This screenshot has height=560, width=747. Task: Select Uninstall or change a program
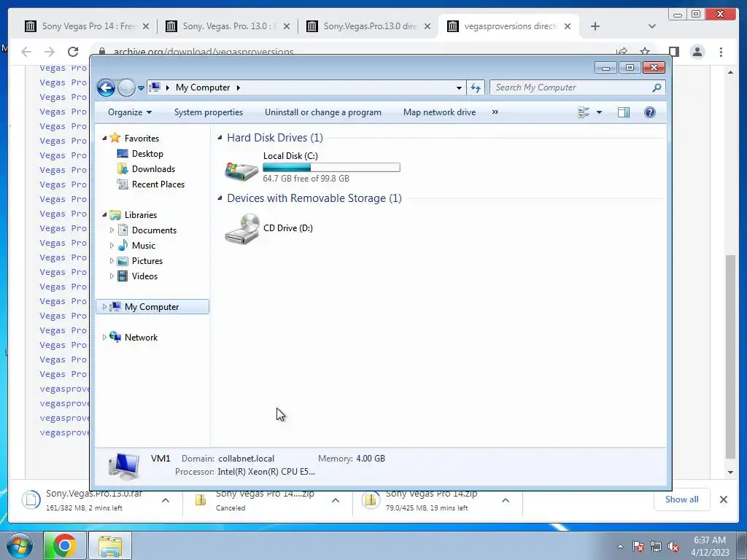[323, 112]
